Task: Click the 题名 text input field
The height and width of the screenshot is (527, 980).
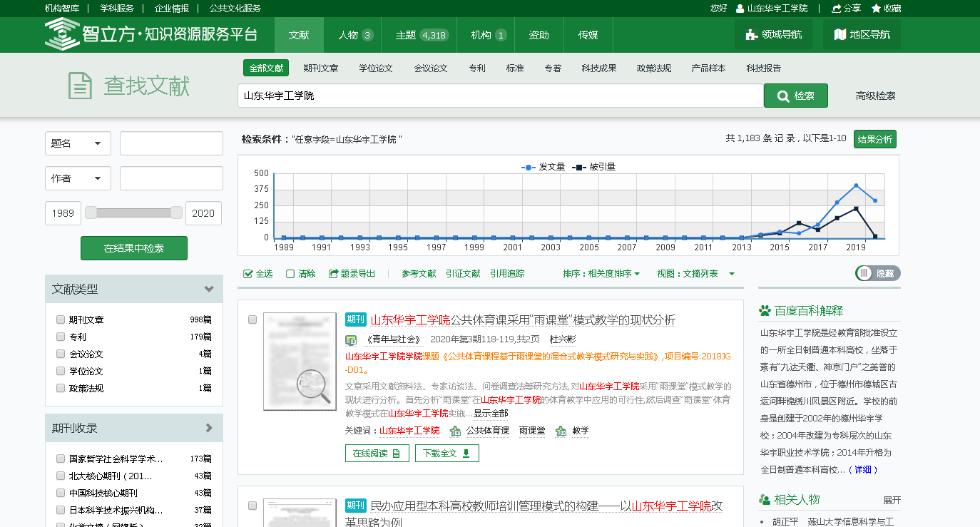Action: (x=171, y=143)
